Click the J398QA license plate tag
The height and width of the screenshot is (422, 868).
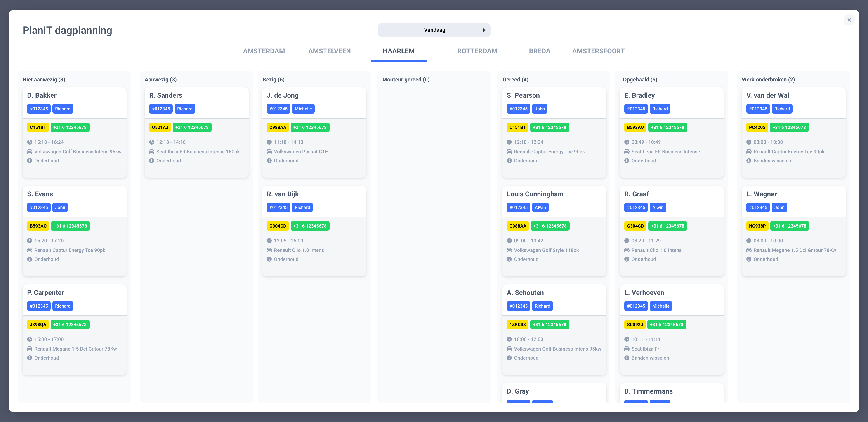(x=38, y=325)
